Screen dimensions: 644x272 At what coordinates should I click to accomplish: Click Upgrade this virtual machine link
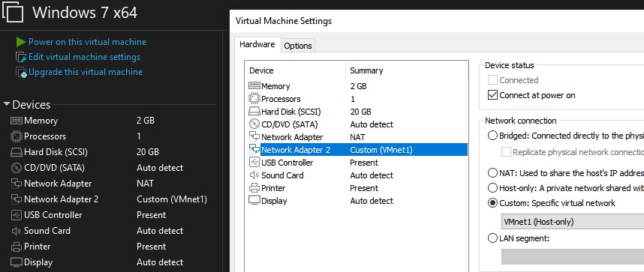[86, 72]
